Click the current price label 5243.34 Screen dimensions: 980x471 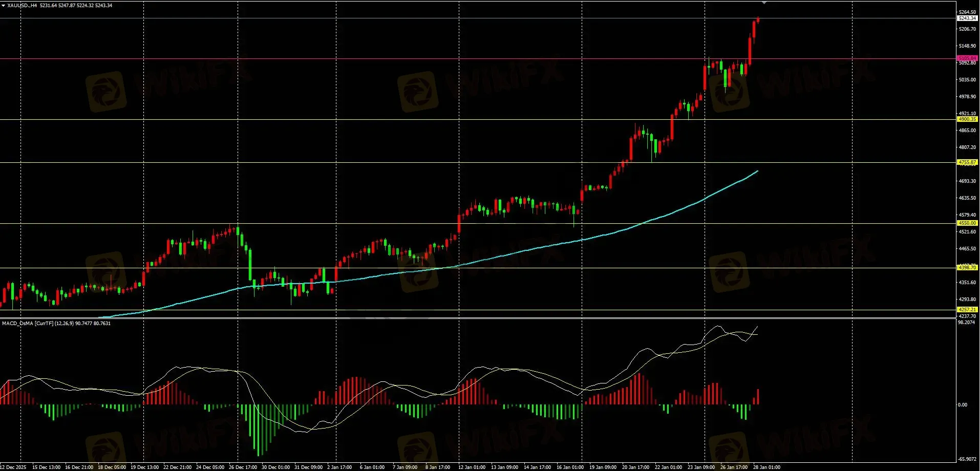[967, 18]
